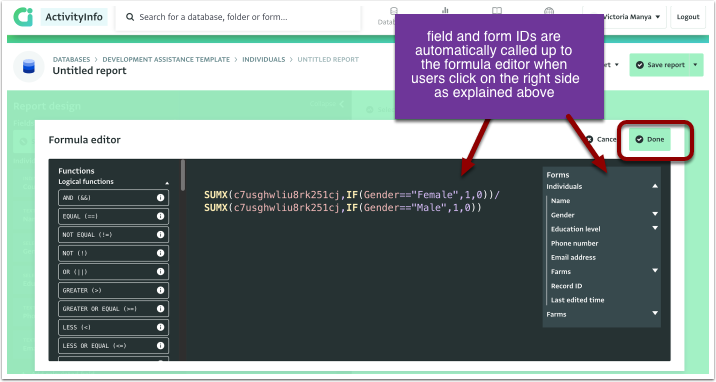Open the Save report dropdown arrow
This screenshot has width=716, height=382.
(x=695, y=65)
